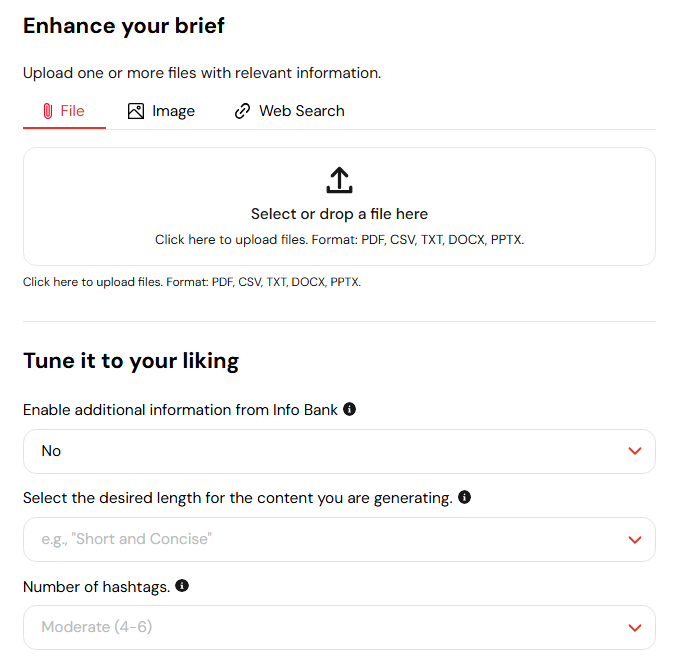Click the Info Bank info icon
Image resolution: width=676 pixels, height=657 pixels.
(350, 409)
